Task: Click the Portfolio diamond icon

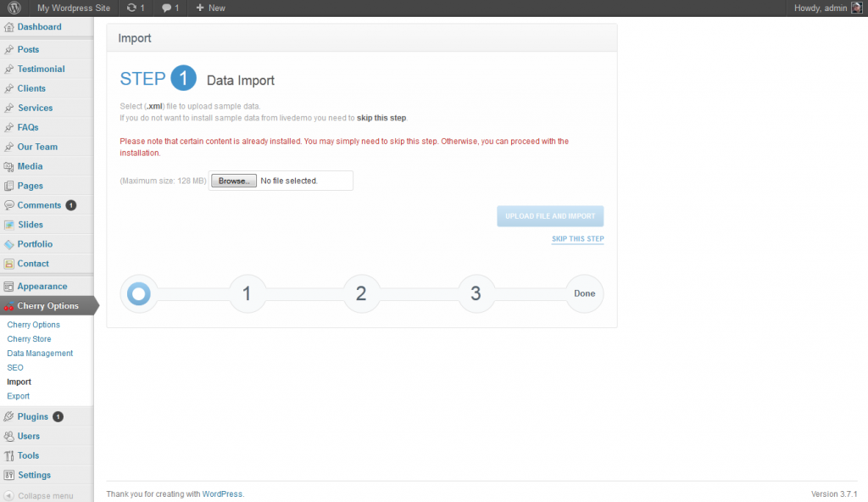Action: point(8,244)
